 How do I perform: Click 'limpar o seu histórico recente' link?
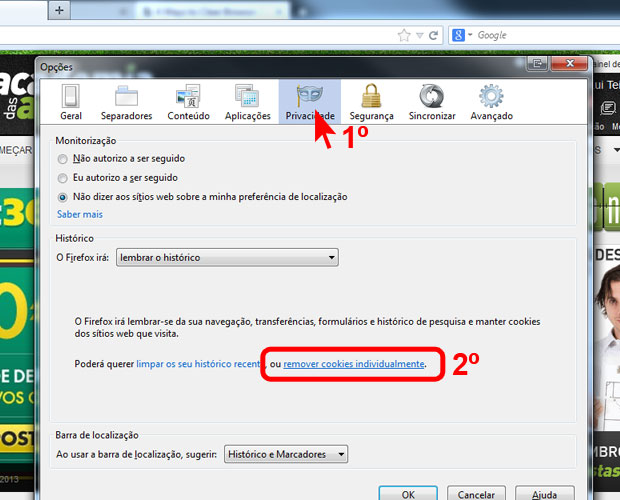coord(200,364)
